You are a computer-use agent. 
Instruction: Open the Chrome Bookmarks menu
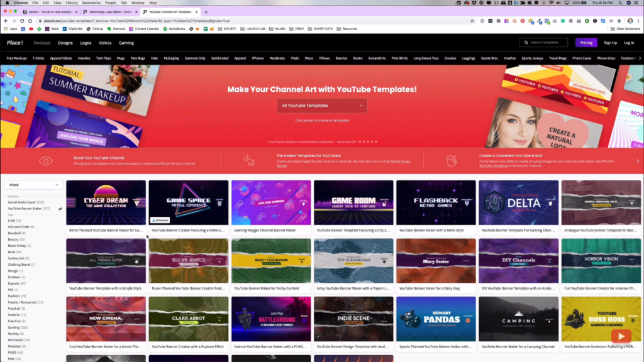[91, 3]
